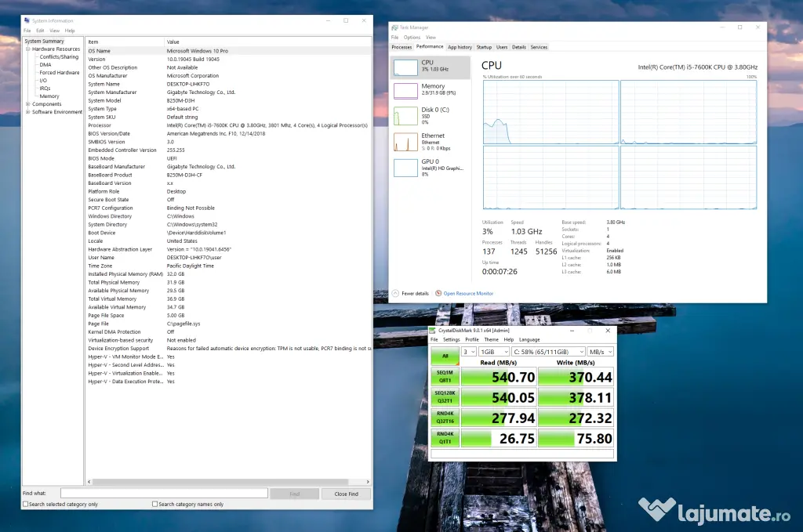The image size is (803, 532).
Task: Open the MB/s unit dropdown
Action: tap(600, 352)
